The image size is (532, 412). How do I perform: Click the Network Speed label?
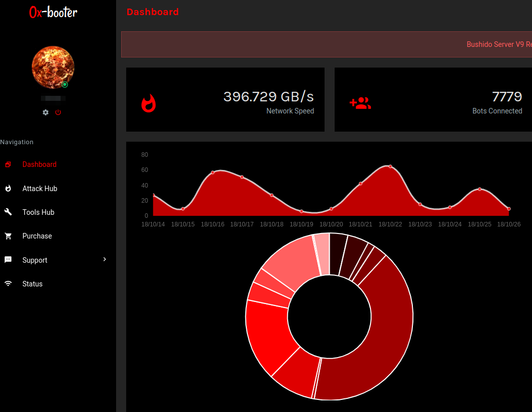coord(290,111)
